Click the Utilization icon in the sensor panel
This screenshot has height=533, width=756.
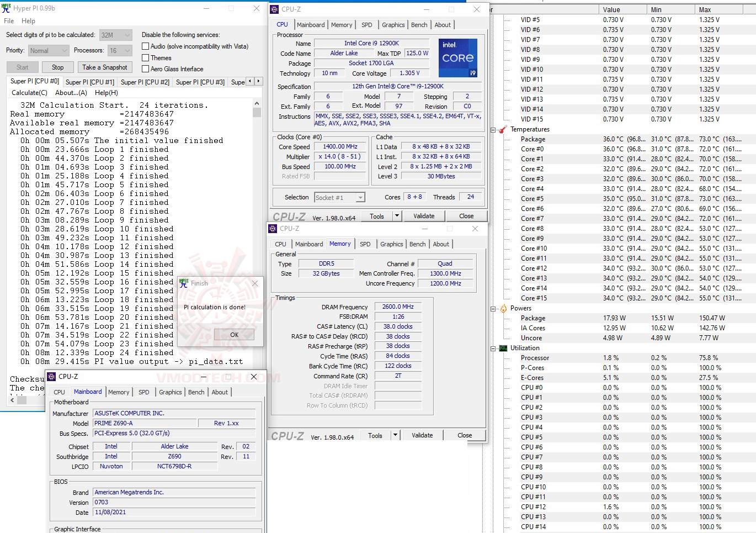click(x=502, y=348)
